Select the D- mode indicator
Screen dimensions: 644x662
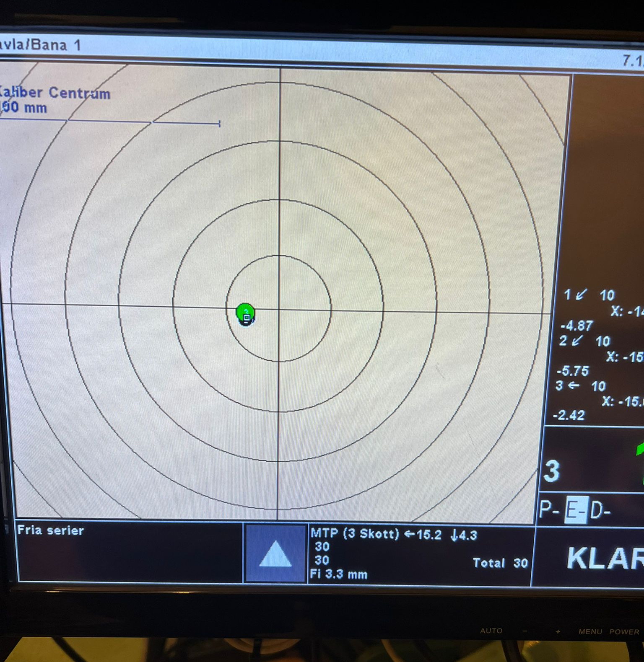(x=600, y=510)
